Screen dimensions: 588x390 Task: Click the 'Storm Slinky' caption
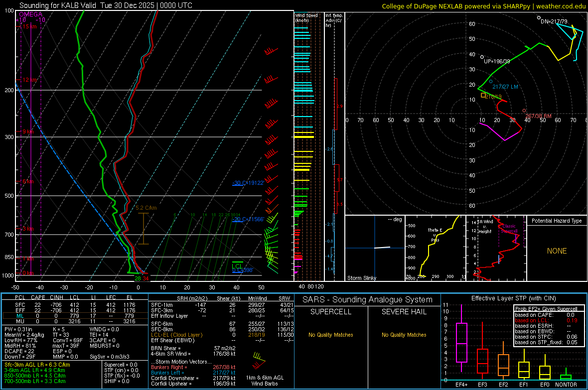(x=361, y=278)
